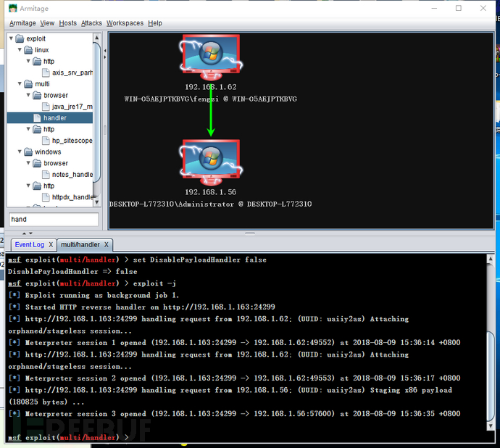The height and width of the screenshot is (448, 500).
Task: Open the Workspaces menu
Action: pos(125,23)
